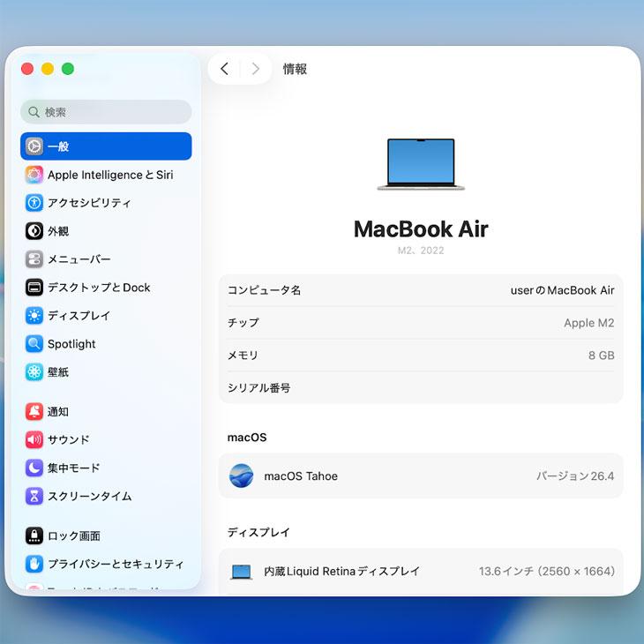644x644 pixels.
Task: Click the ディスプレイ section heading in content
Action: point(258,532)
